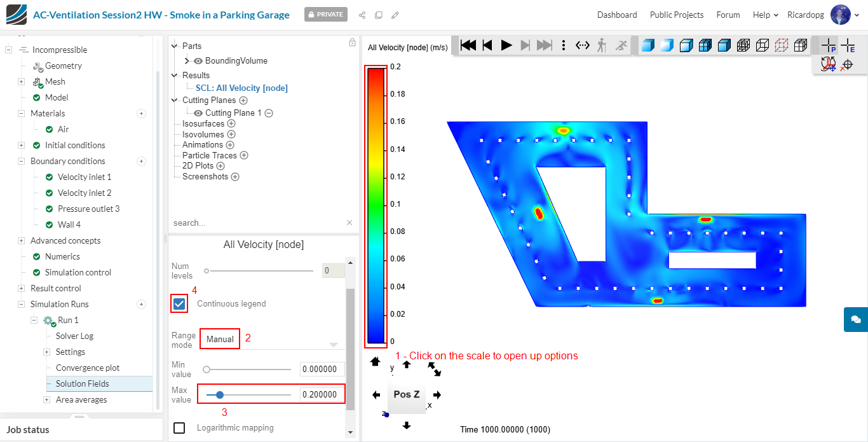
Task: Click the Max value 0.200000 input field
Action: [x=322, y=394]
